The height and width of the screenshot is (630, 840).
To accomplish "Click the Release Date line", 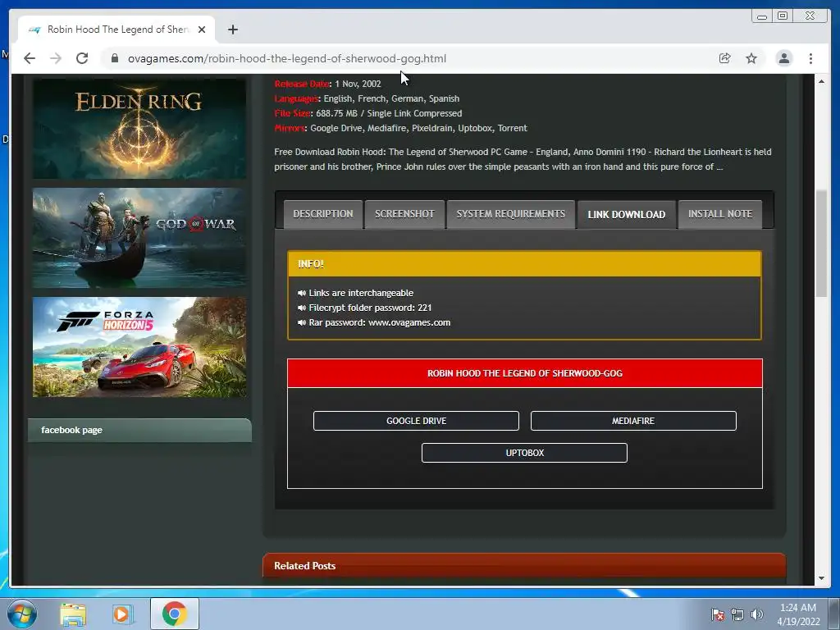I will point(328,84).
